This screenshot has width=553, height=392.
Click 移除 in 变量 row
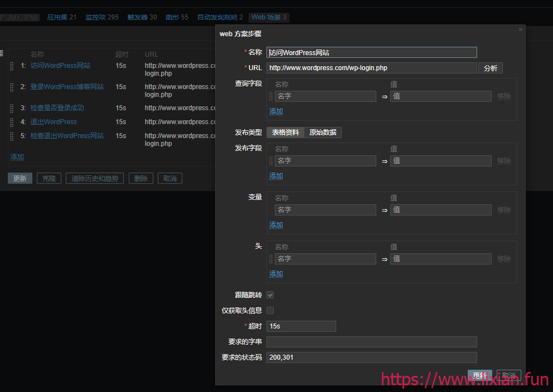coord(504,209)
